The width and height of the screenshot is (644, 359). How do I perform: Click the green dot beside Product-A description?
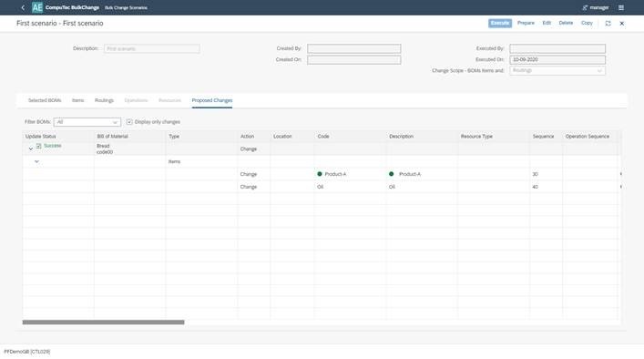tap(392, 174)
